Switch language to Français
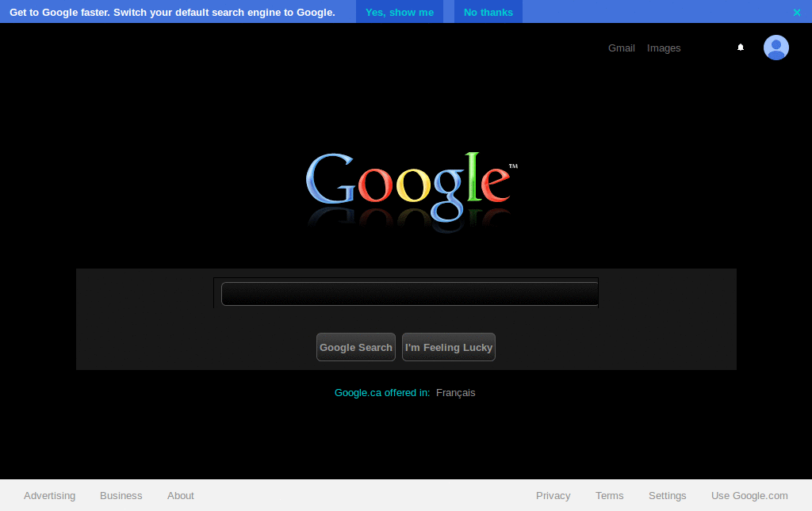The image size is (812, 511). [x=455, y=393]
